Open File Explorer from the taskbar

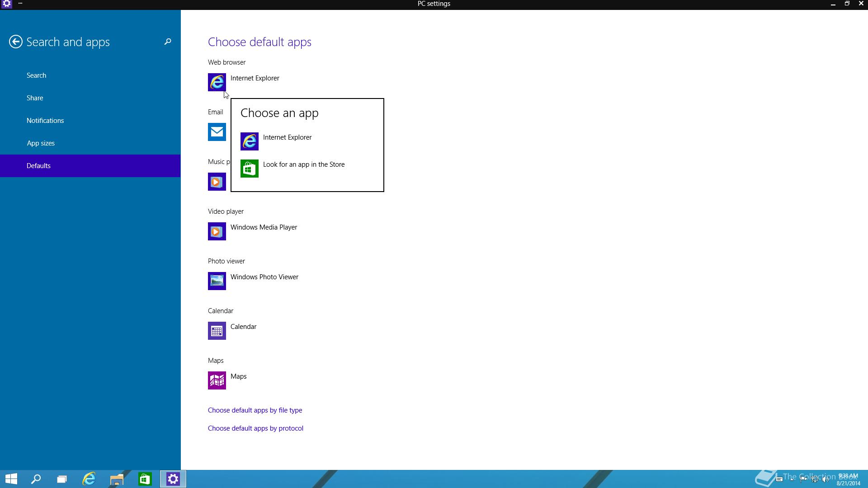117,479
